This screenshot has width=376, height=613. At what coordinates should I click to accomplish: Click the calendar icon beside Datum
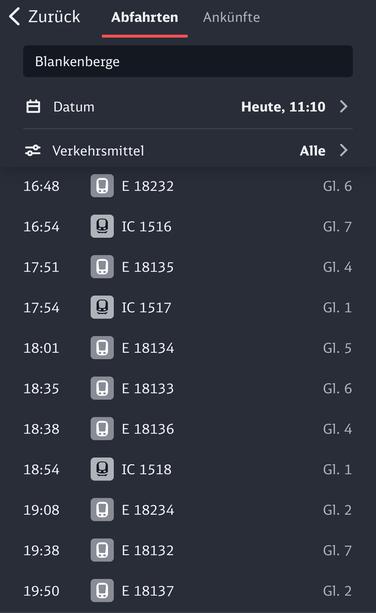coord(33,107)
